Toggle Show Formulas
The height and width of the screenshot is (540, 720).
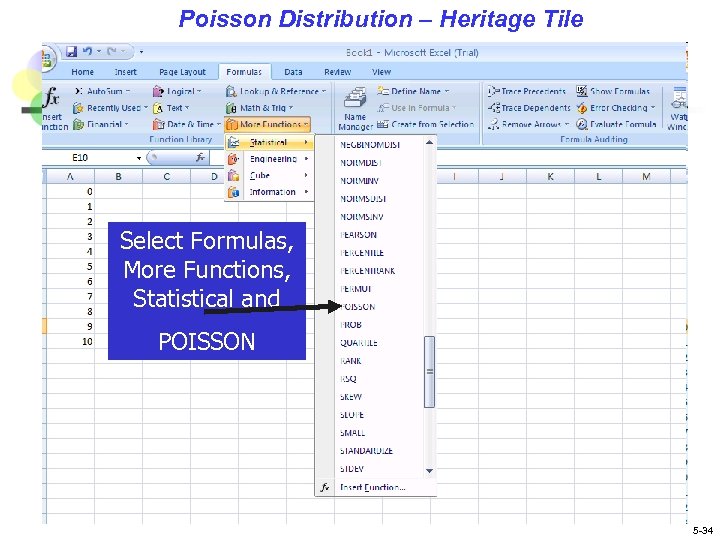tap(613, 91)
